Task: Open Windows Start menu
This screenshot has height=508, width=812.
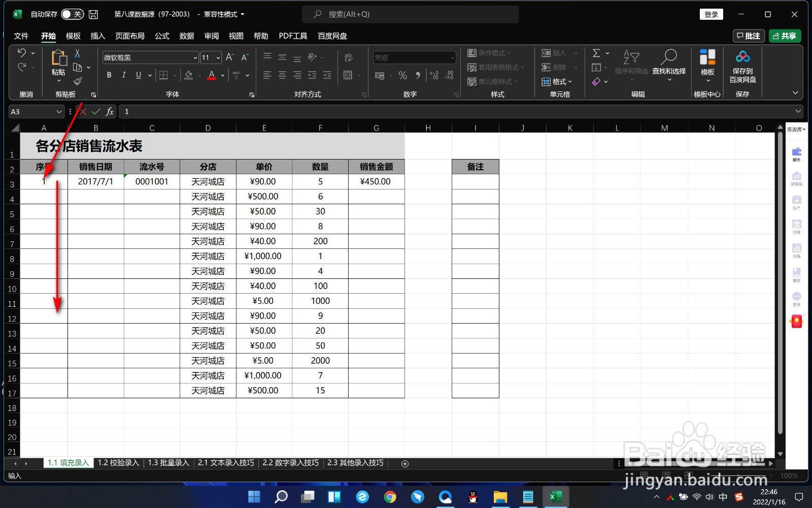Action: point(254,497)
